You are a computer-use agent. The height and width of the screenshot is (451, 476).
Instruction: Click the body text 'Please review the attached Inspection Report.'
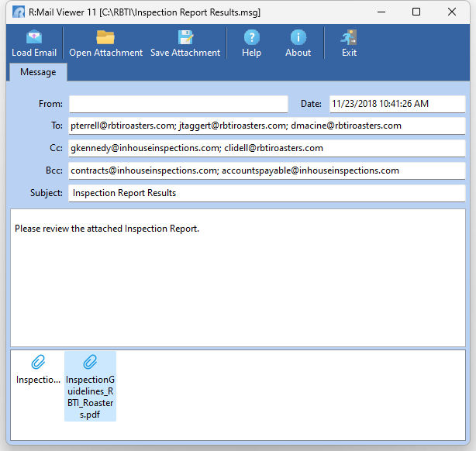(x=107, y=229)
